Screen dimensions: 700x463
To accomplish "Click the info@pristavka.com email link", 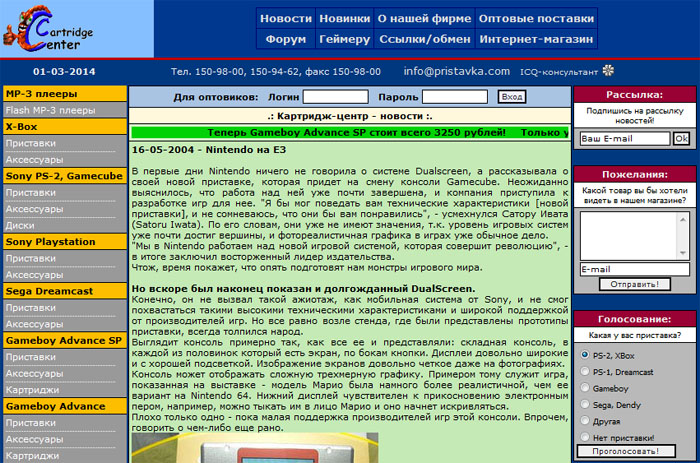I will click(x=456, y=71).
